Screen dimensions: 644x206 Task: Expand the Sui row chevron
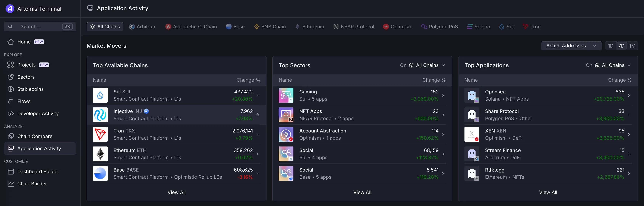(257, 95)
